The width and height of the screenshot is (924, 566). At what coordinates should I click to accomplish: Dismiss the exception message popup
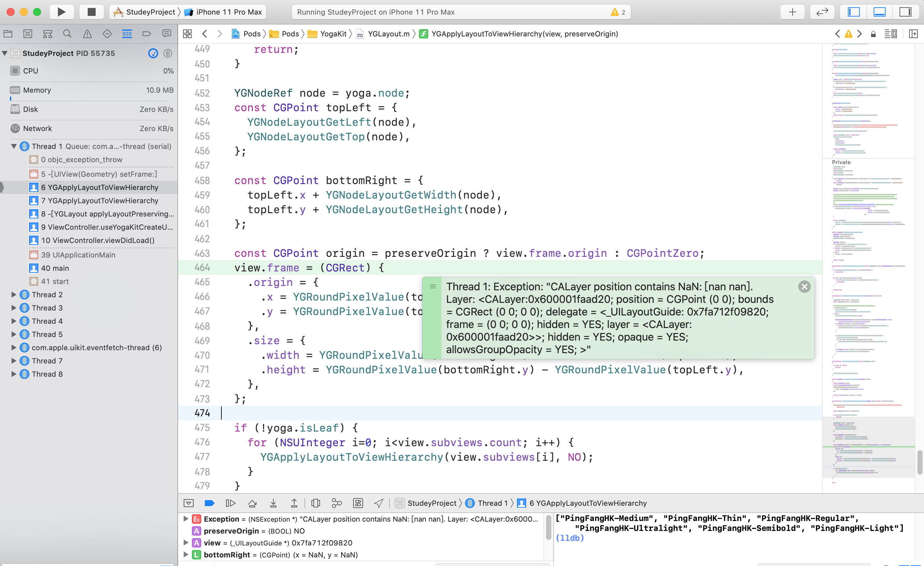click(x=804, y=287)
